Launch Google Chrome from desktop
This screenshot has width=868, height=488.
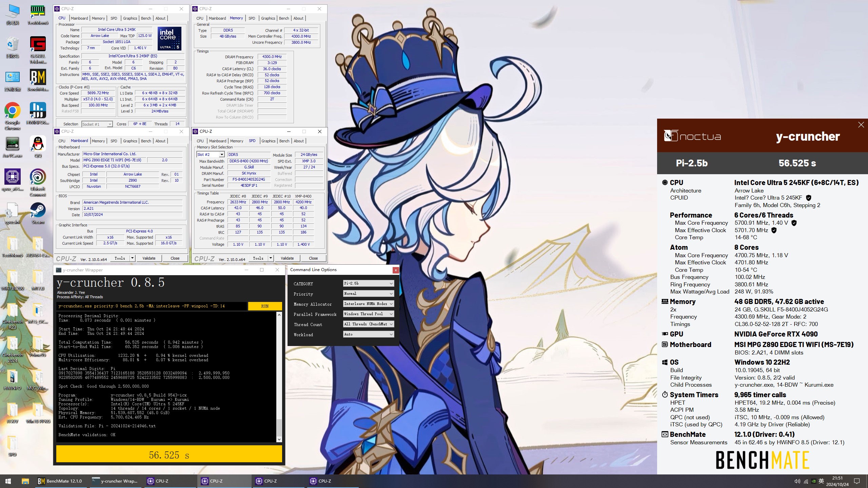pos(13,116)
